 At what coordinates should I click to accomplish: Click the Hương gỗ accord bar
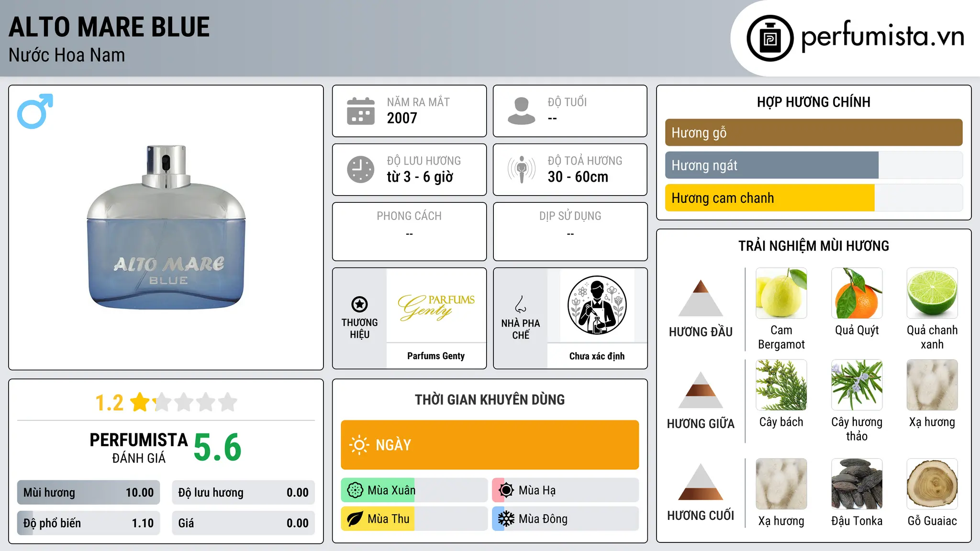click(814, 132)
